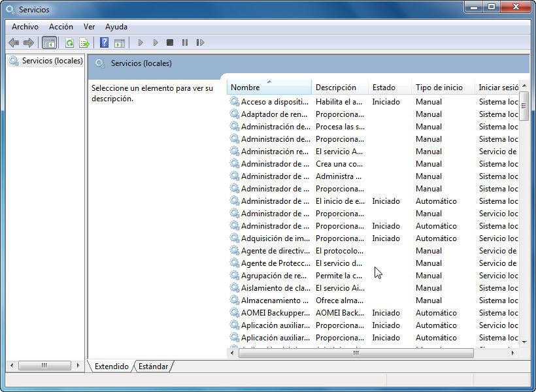Go back with the Back arrow toolbar icon
The image size is (536, 392).
tap(14, 42)
